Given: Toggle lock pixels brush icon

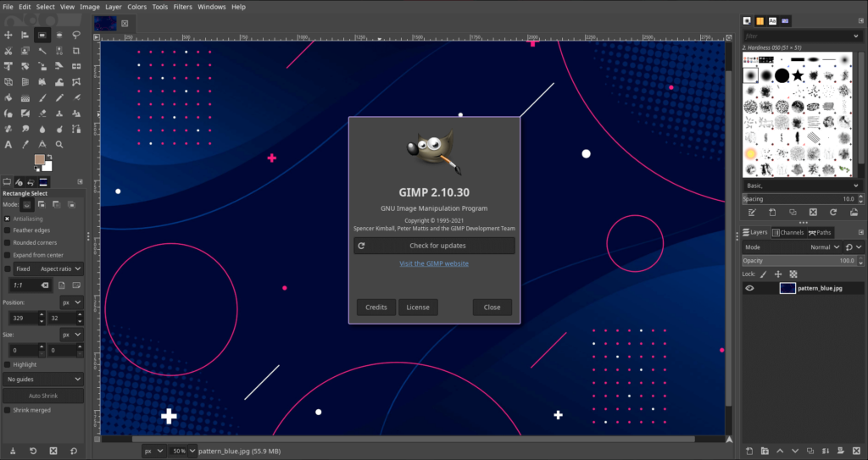Looking at the screenshot, I should (x=764, y=274).
